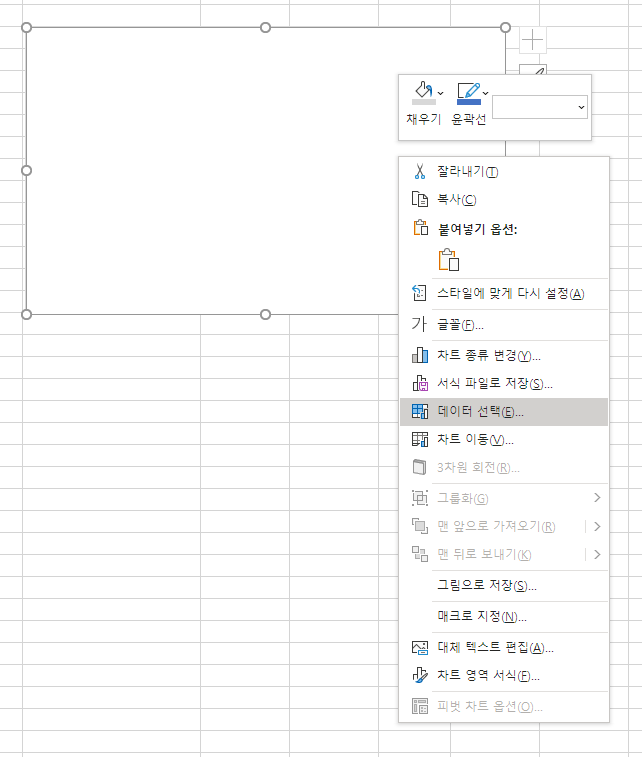Choose Copy (복사) from context menu
This screenshot has height=757, width=642.
504,199
